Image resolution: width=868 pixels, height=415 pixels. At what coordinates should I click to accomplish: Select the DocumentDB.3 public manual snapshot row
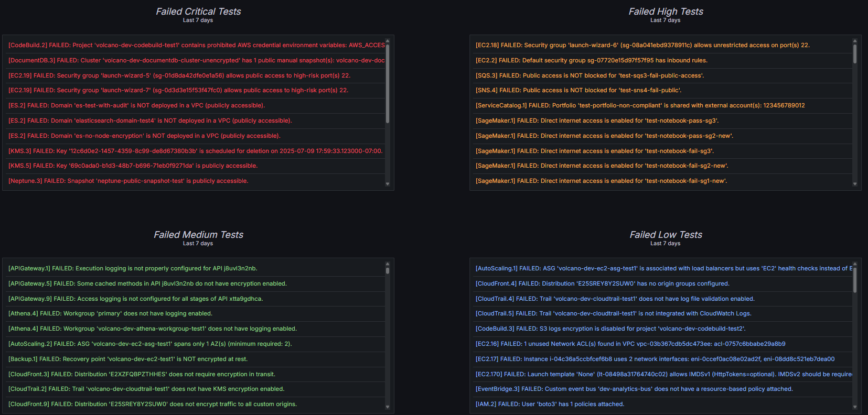(194, 60)
